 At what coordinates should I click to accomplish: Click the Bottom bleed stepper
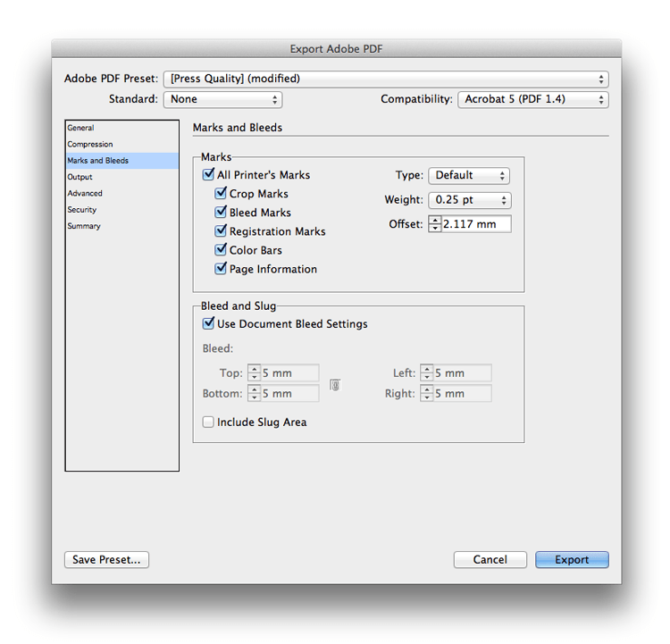point(255,393)
